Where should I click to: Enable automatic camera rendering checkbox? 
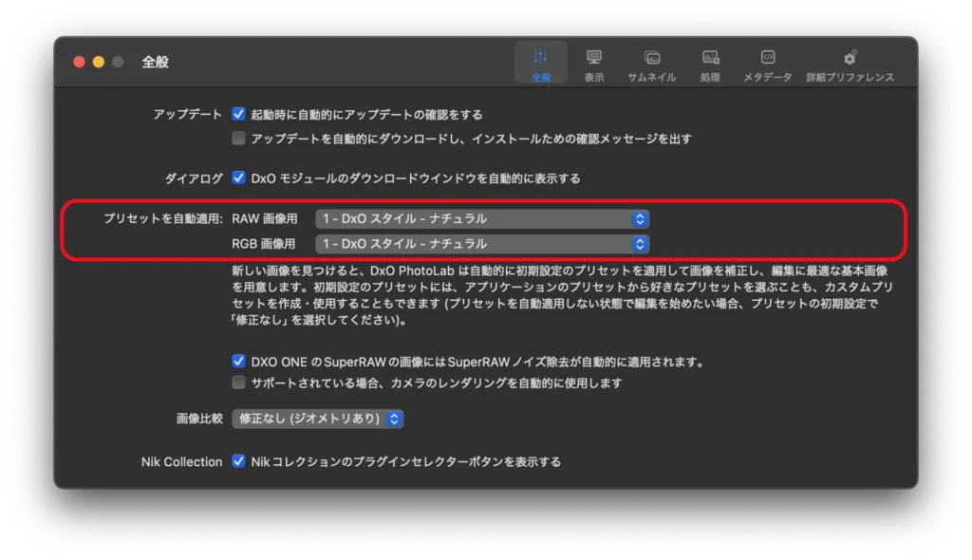239,383
